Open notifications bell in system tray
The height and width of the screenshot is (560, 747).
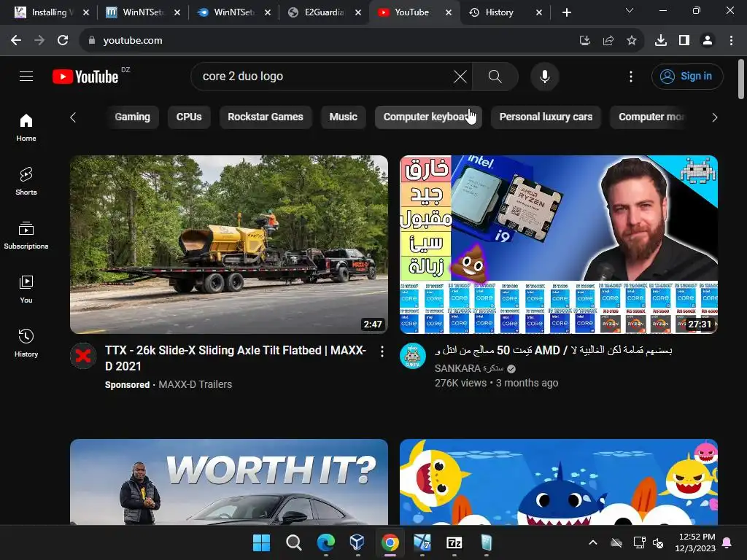click(x=727, y=542)
